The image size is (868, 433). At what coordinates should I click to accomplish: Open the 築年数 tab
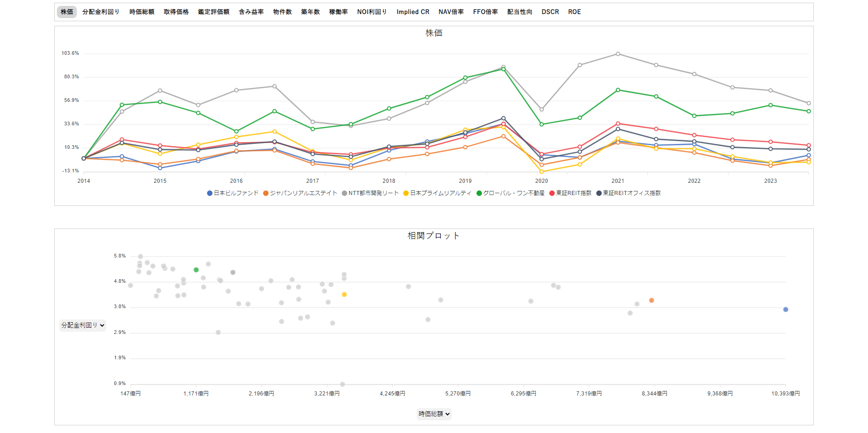click(x=311, y=12)
